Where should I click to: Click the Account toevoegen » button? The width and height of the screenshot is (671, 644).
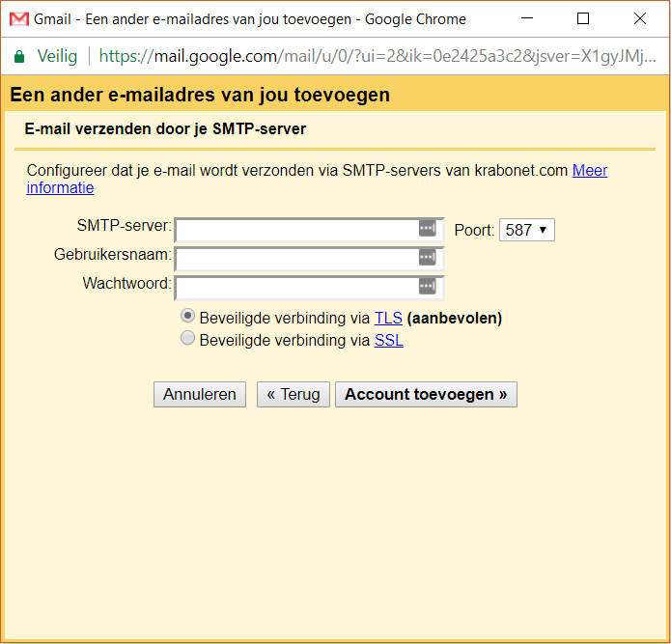click(426, 395)
